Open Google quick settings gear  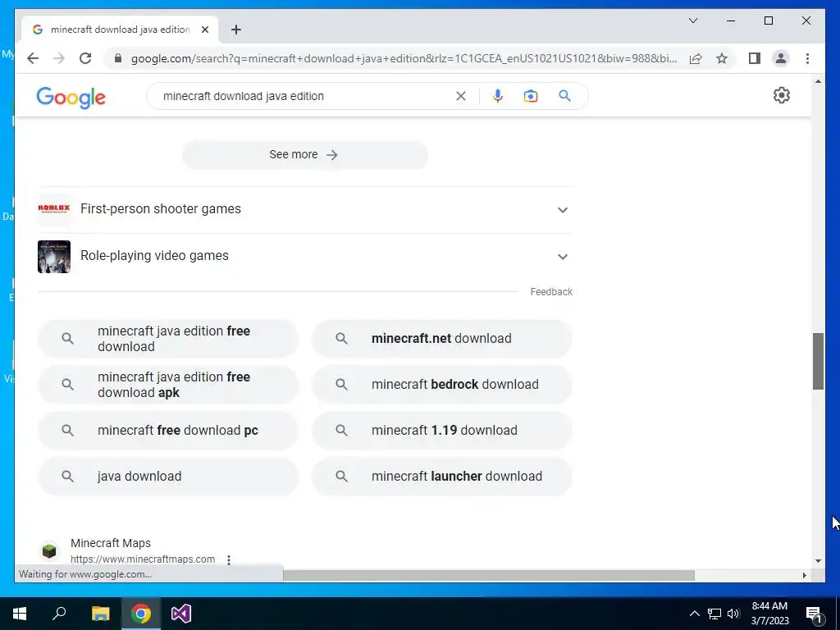pos(782,95)
